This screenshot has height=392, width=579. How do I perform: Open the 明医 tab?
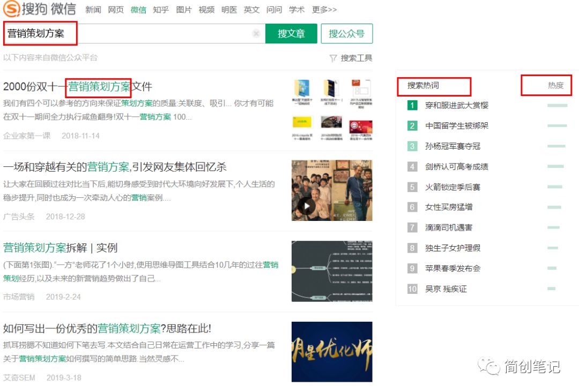tap(229, 10)
